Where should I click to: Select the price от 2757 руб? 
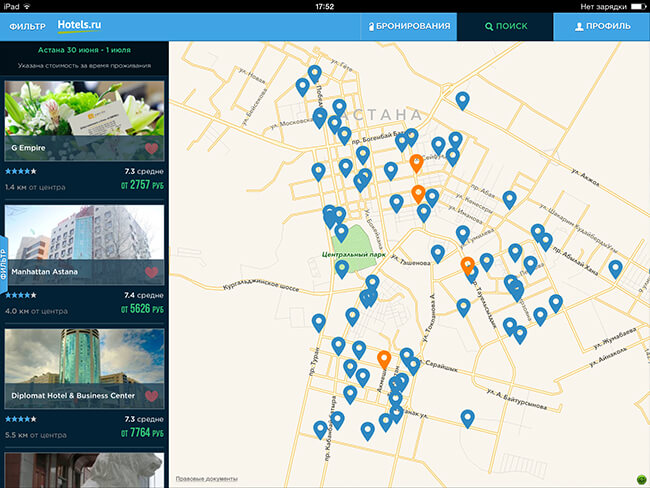click(142, 185)
